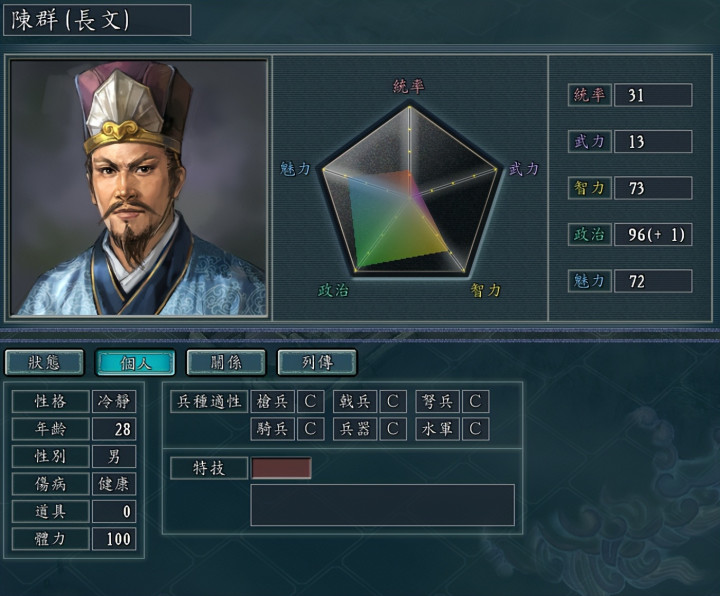Click the red 特技 skill swatch
Image resolution: width=720 pixels, height=596 pixels.
click(281, 468)
